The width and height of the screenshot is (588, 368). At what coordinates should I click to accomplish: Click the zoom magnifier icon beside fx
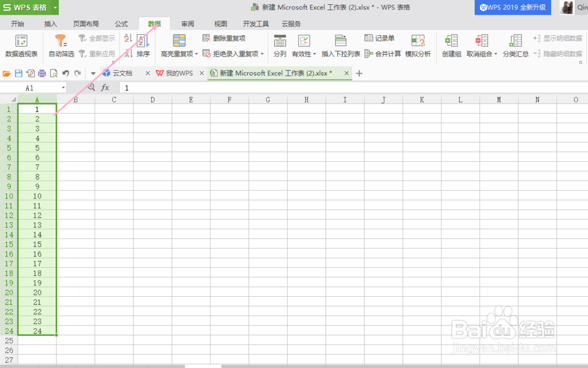[91, 88]
